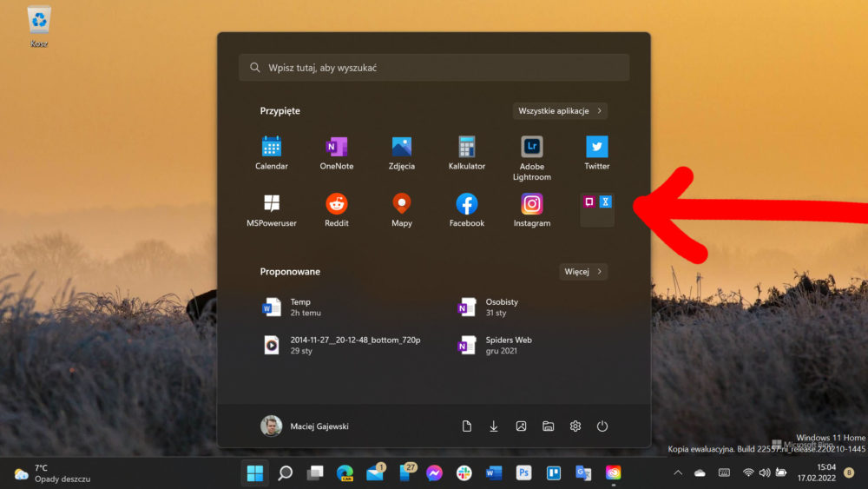Open the taskbar app showing badge 27
868x489 pixels.
click(405, 472)
